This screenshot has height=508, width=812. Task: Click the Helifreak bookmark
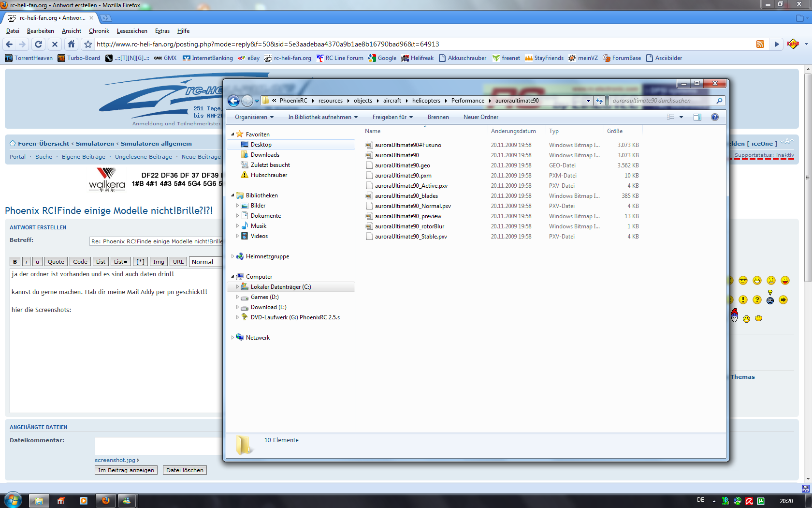(417, 58)
